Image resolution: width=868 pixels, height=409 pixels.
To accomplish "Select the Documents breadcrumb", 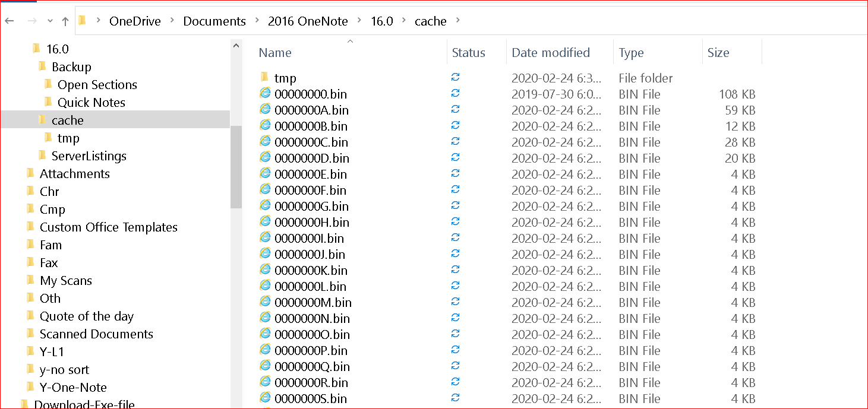I will (214, 21).
